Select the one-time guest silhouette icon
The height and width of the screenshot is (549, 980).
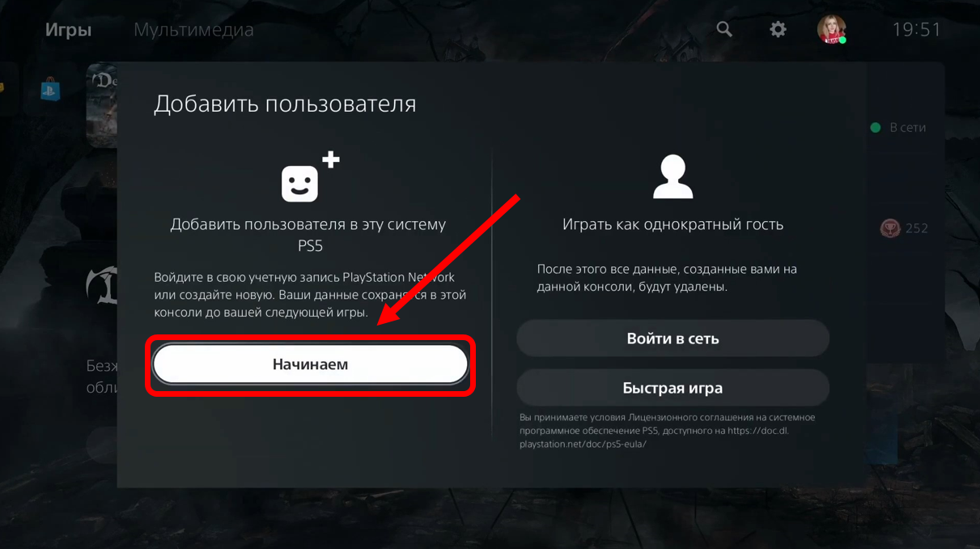pos(672,177)
